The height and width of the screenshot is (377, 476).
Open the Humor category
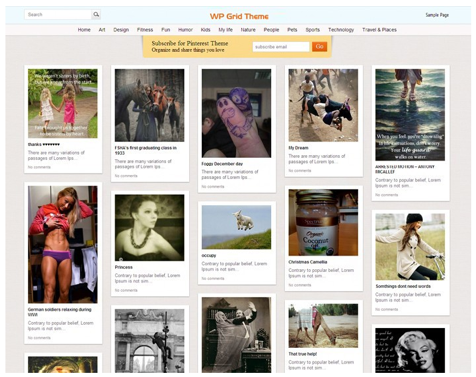click(x=185, y=30)
